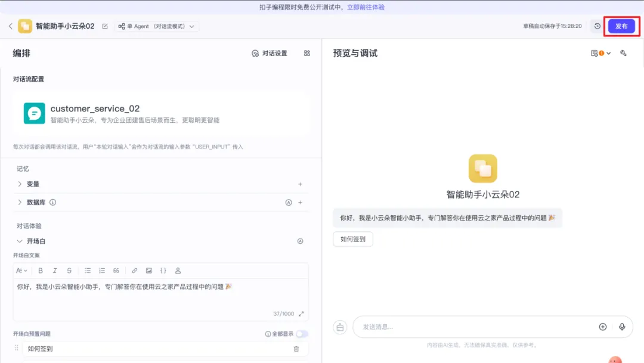This screenshot has height=363, width=644.
Task: Click the auto-generate icon in 开场白 row
Action: pyautogui.click(x=300, y=241)
